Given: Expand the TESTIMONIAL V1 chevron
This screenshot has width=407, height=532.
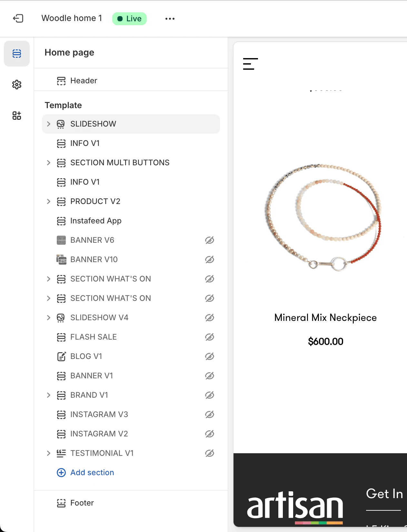Looking at the screenshot, I should (x=49, y=453).
